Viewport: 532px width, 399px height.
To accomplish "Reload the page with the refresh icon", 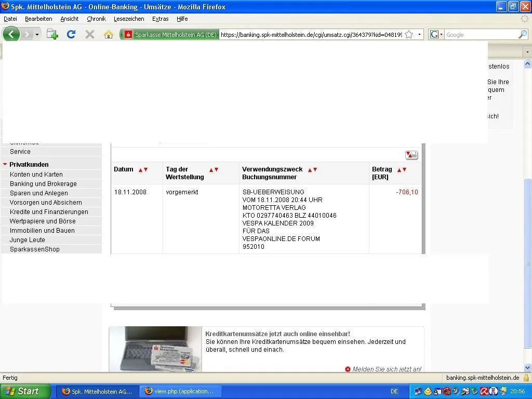I will coord(71,34).
